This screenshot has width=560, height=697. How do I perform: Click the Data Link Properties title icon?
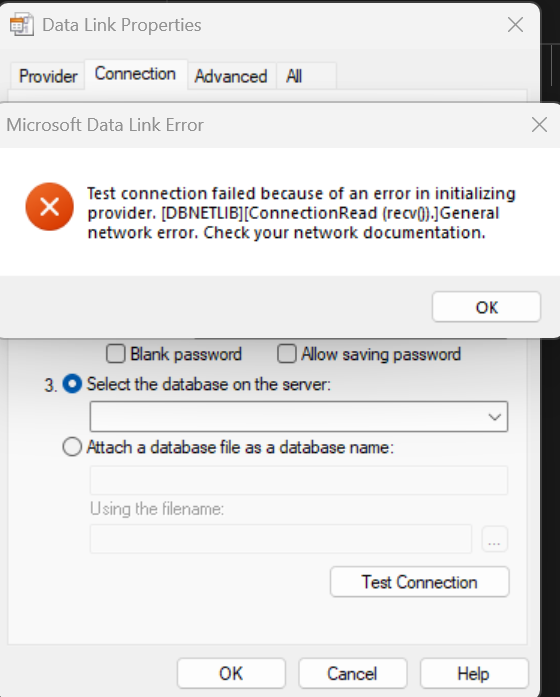[x=21, y=24]
